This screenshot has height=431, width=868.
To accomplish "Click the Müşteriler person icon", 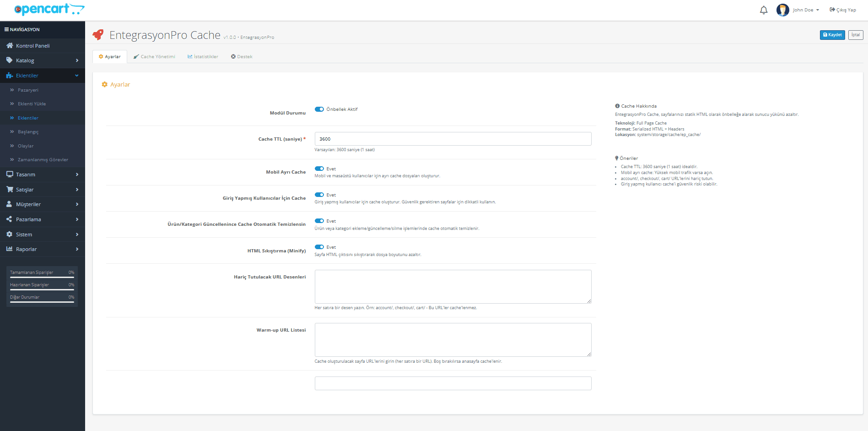I will (x=9, y=204).
